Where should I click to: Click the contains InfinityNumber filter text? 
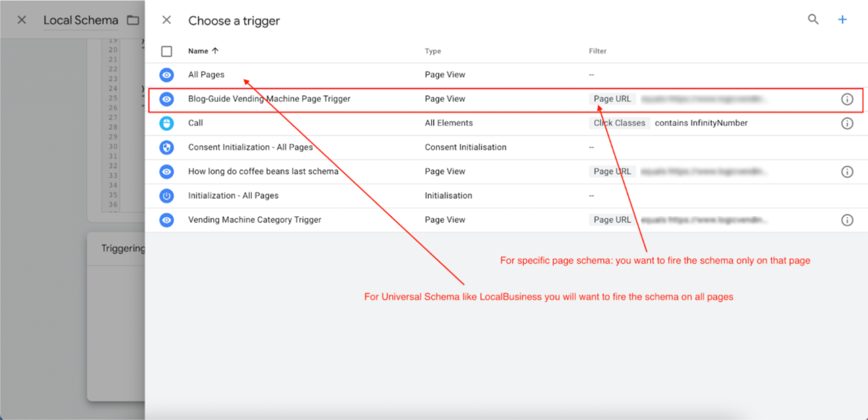(701, 123)
